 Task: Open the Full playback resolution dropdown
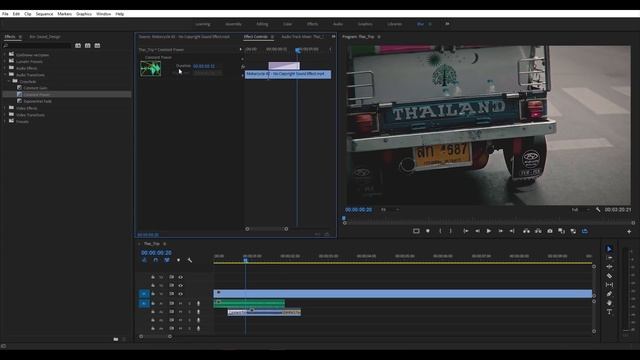coord(580,210)
